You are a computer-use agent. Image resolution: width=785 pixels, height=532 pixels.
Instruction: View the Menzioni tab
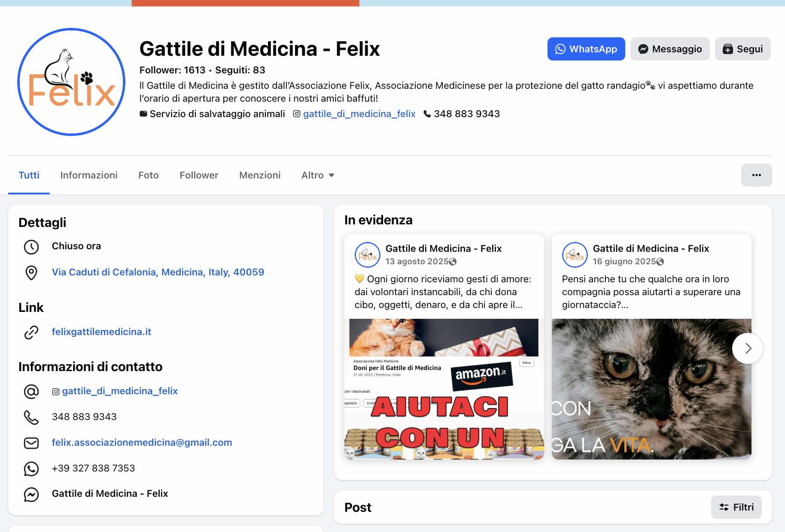tap(260, 175)
